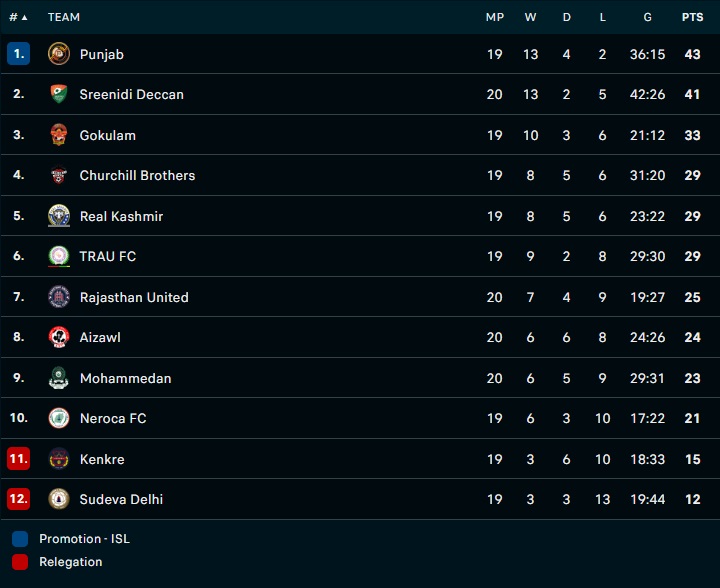Click the Real Kashmir club logo
This screenshot has height=588, width=720.
[59, 216]
